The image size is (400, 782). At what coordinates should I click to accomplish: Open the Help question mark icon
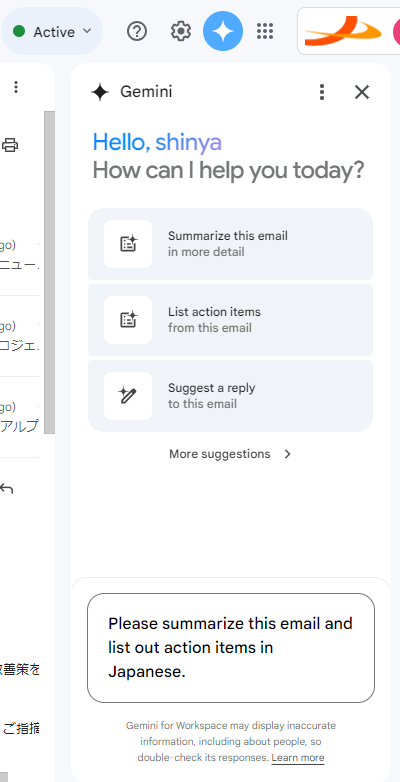tap(137, 32)
